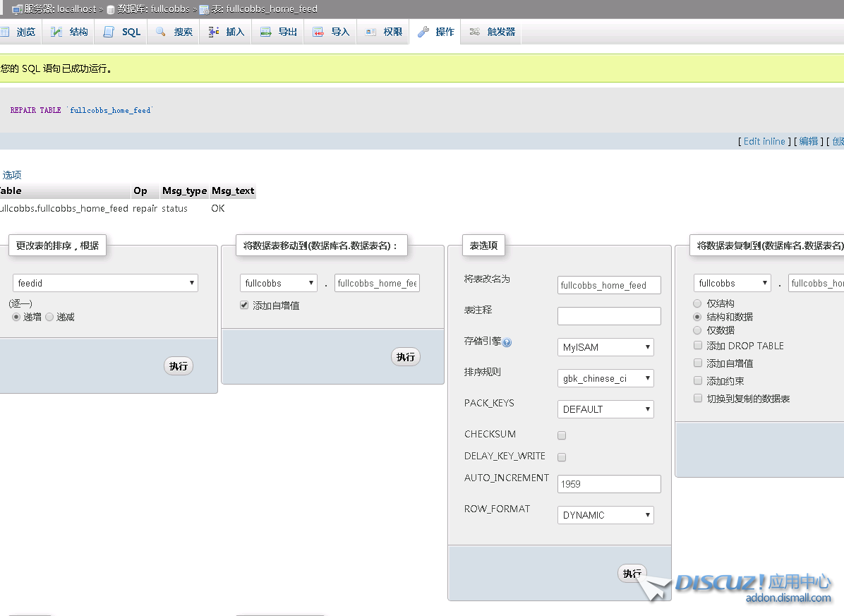The height and width of the screenshot is (616, 844).
Task: Click the SQL tab icon
Action: pyautogui.click(x=109, y=32)
